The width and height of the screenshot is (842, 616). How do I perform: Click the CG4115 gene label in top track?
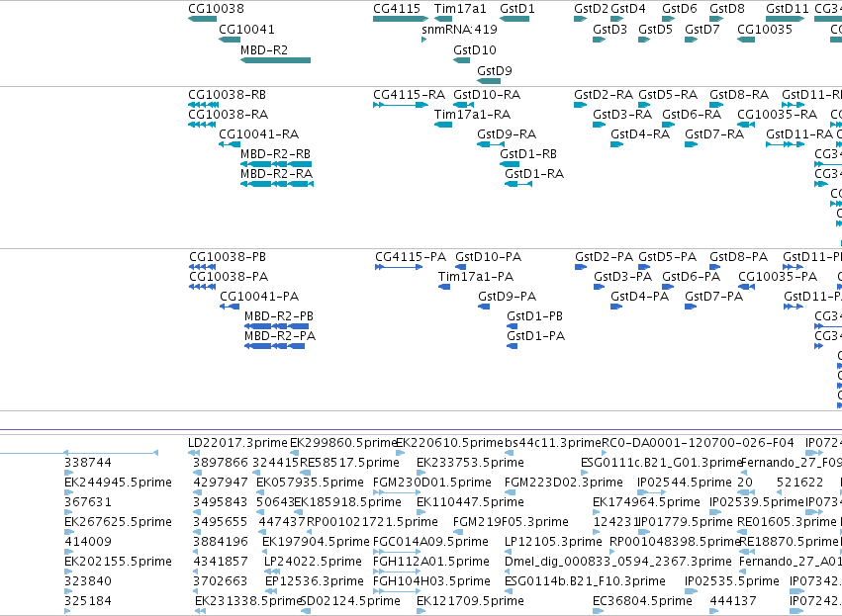click(x=397, y=9)
